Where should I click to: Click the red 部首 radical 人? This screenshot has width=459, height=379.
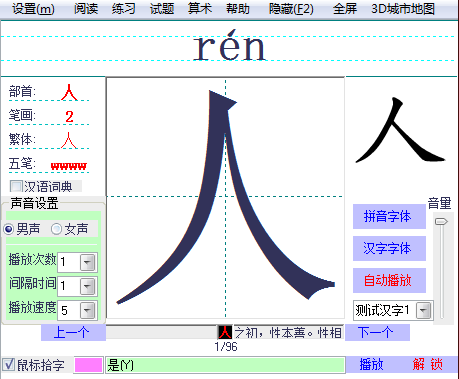[69, 92]
